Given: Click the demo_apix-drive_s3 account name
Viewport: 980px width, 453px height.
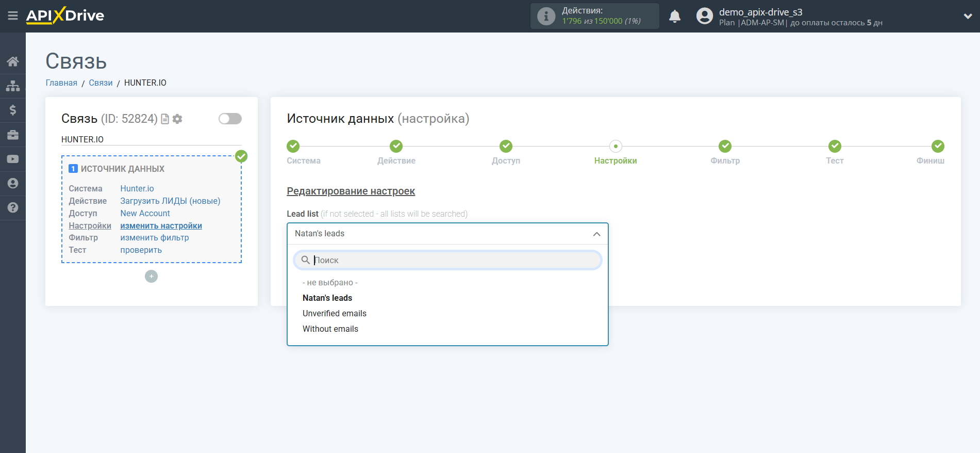Looking at the screenshot, I should click(760, 12).
